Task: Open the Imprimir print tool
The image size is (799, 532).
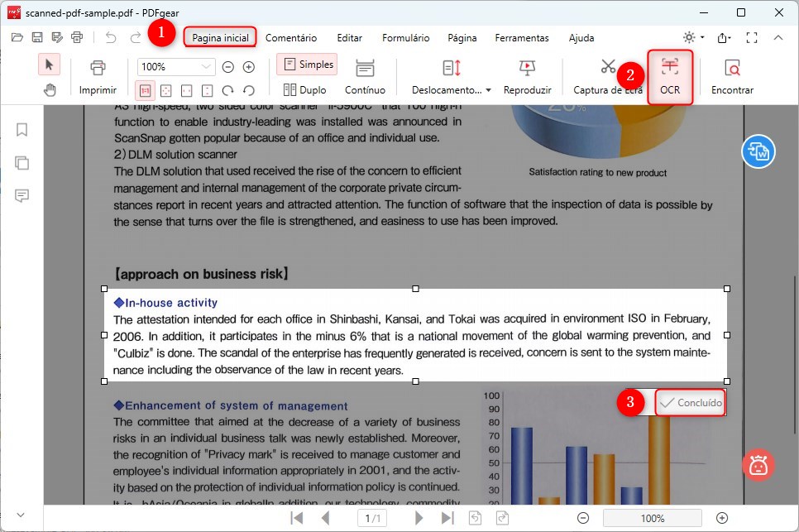Action: (x=98, y=74)
